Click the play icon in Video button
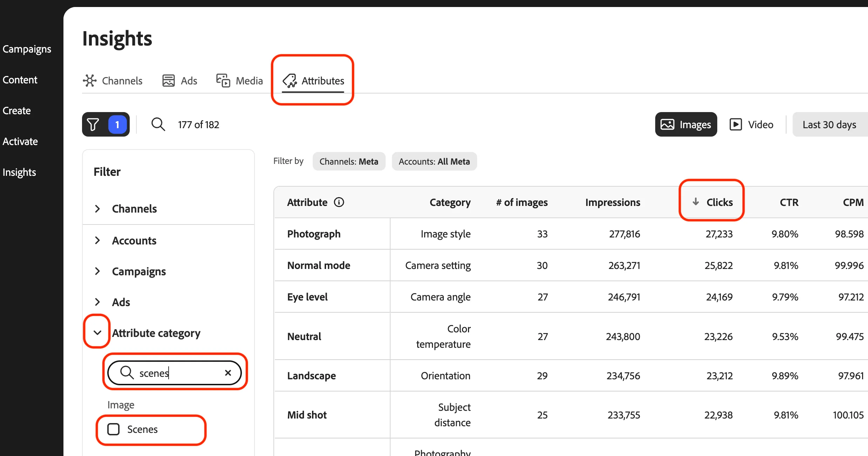 [735, 124]
